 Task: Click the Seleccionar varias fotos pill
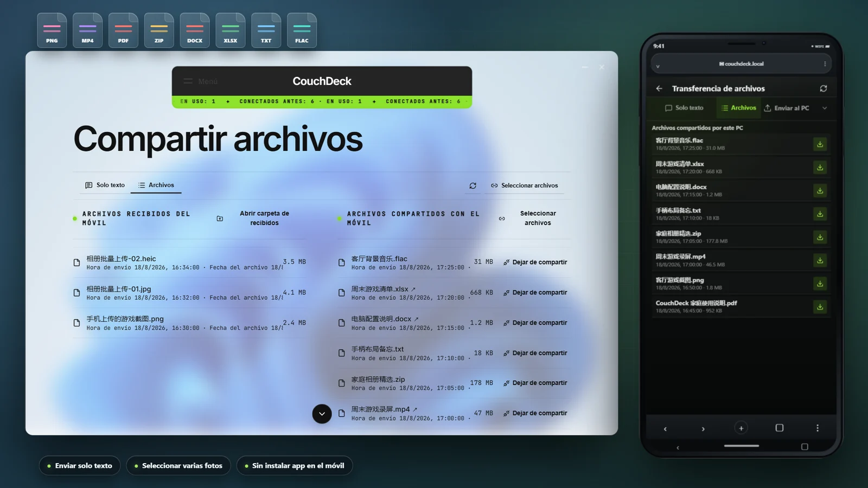click(178, 466)
